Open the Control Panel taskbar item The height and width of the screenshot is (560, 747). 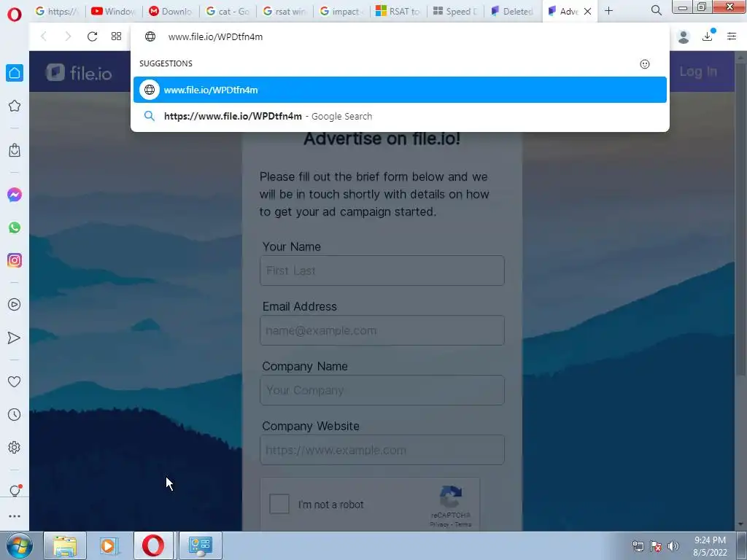pos(200,545)
